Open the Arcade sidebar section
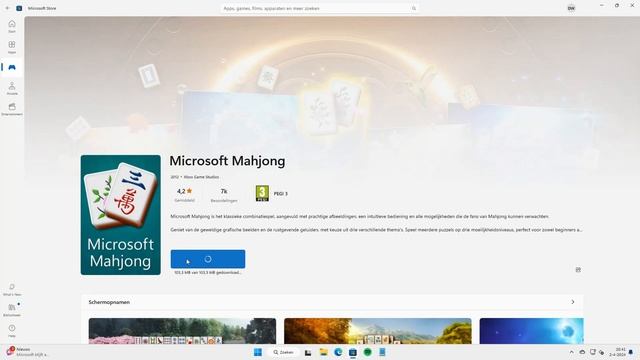 (12, 88)
